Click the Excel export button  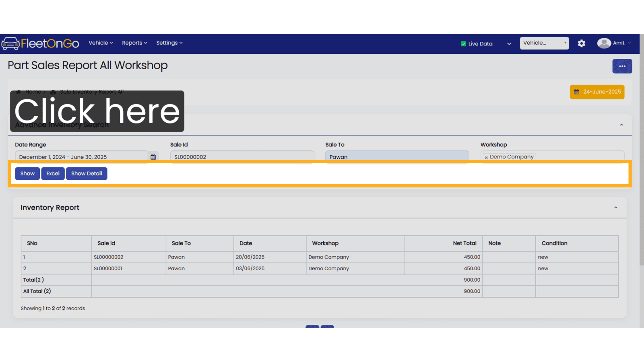tap(53, 173)
